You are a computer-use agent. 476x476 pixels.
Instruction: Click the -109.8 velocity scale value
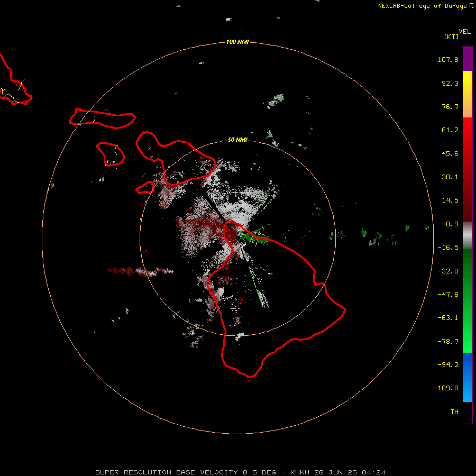(446, 388)
